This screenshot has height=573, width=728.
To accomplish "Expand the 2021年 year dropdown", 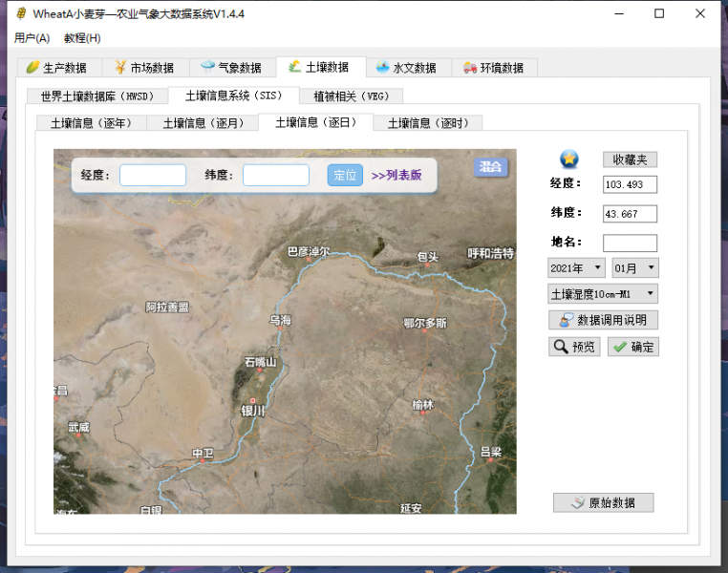I will point(576,267).
